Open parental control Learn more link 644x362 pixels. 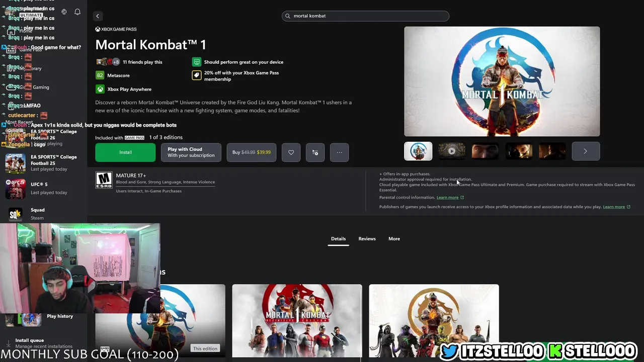pyautogui.click(x=450, y=198)
